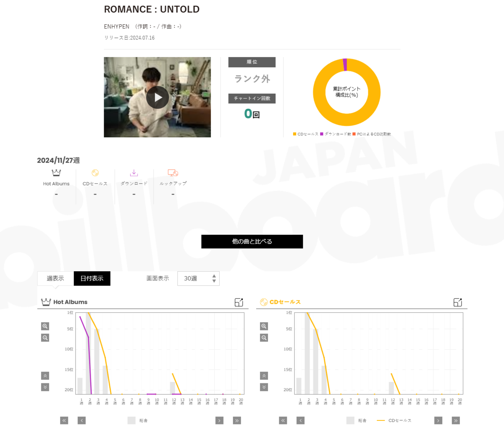
Task: Toggle 総合 legend in CDセールス chart
Action: coord(357,420)
